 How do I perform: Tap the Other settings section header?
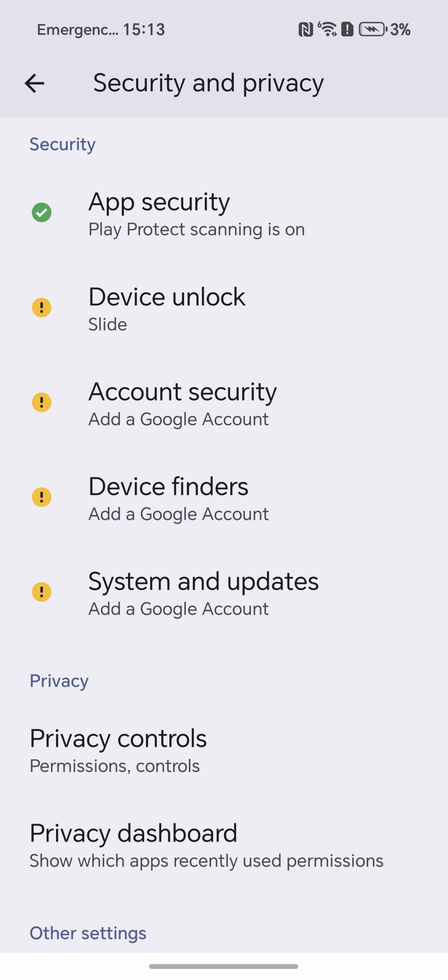[x=88, y=933]
